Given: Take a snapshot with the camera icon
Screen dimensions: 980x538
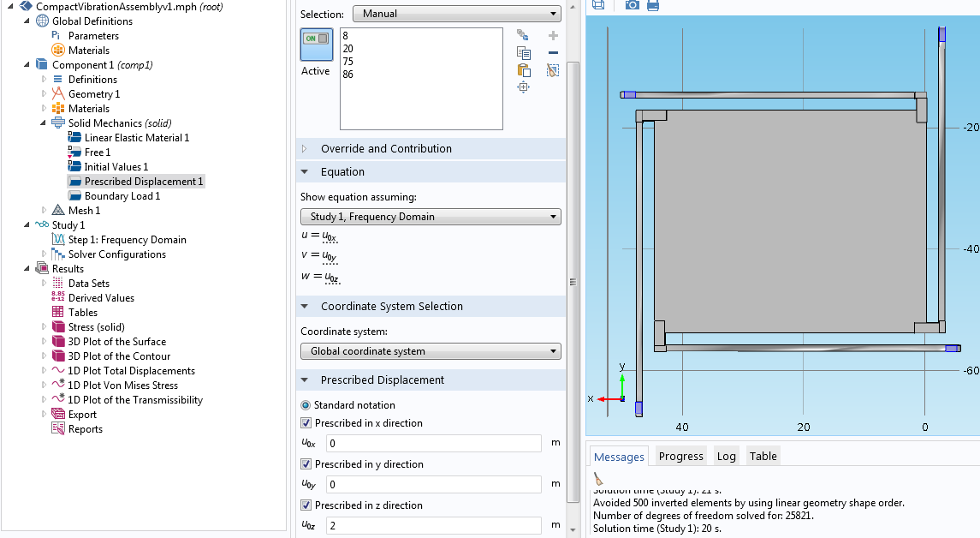Looking at the screenshot, I should click(632, 5).
